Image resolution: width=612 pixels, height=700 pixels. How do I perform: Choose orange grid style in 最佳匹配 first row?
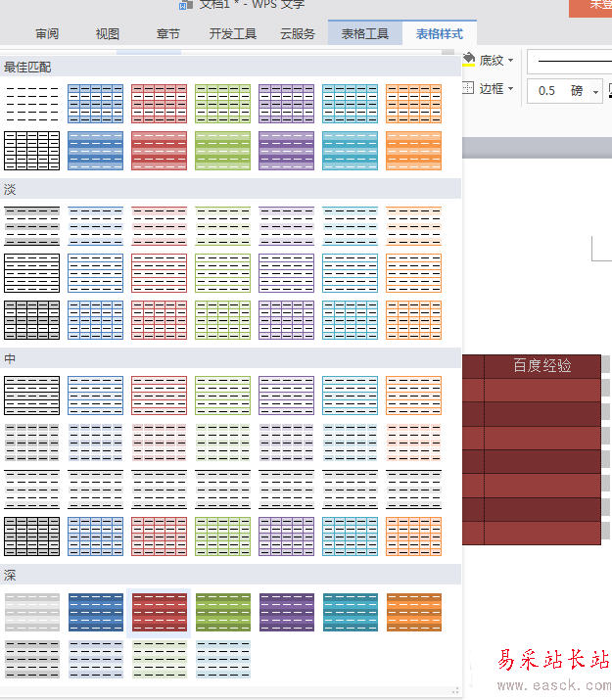(414, 104)
